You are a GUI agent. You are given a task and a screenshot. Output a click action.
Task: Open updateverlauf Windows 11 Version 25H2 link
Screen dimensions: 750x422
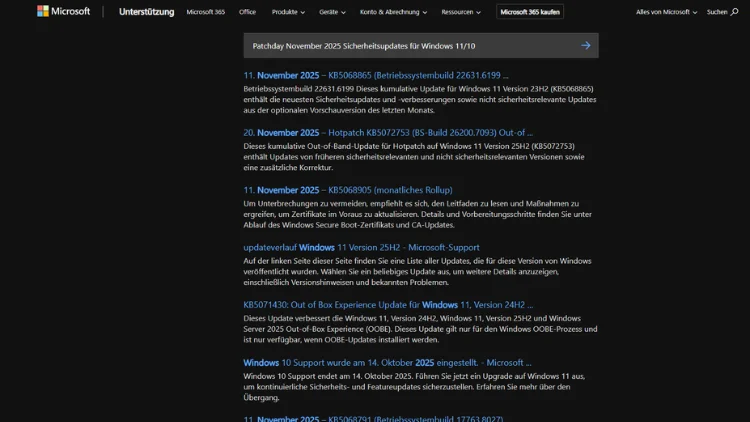tap(361, 247)
